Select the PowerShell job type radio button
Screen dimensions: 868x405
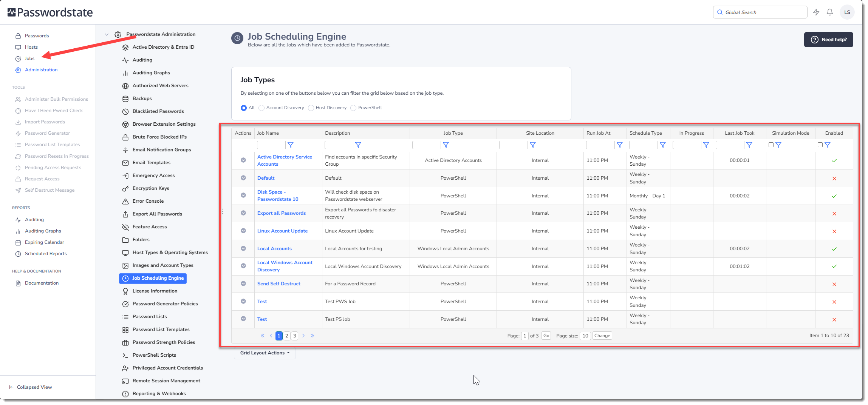pos(353,108)
